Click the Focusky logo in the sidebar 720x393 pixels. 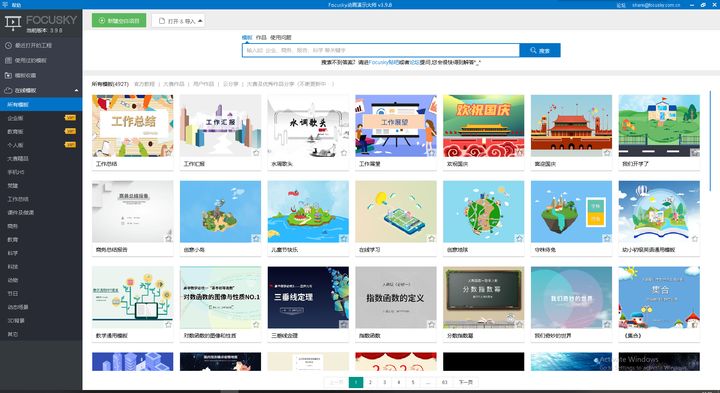tap(13, 23)
